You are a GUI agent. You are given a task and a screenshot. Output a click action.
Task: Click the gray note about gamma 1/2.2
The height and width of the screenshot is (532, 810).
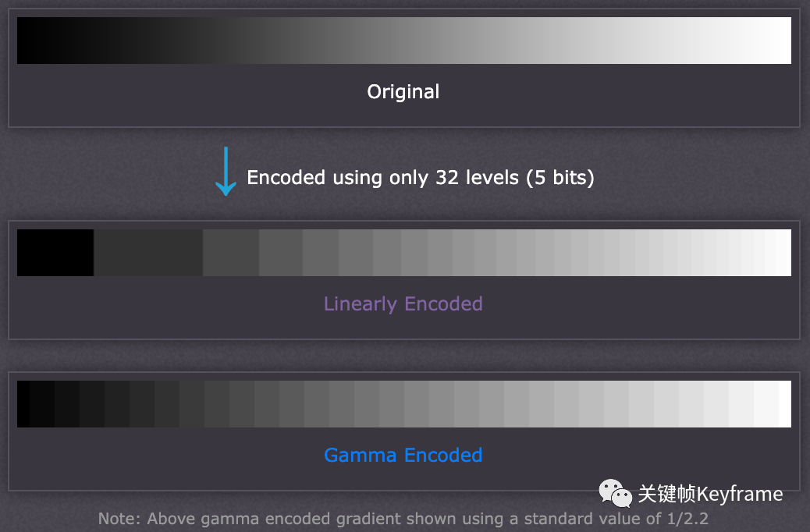click(x=403, y=518)
